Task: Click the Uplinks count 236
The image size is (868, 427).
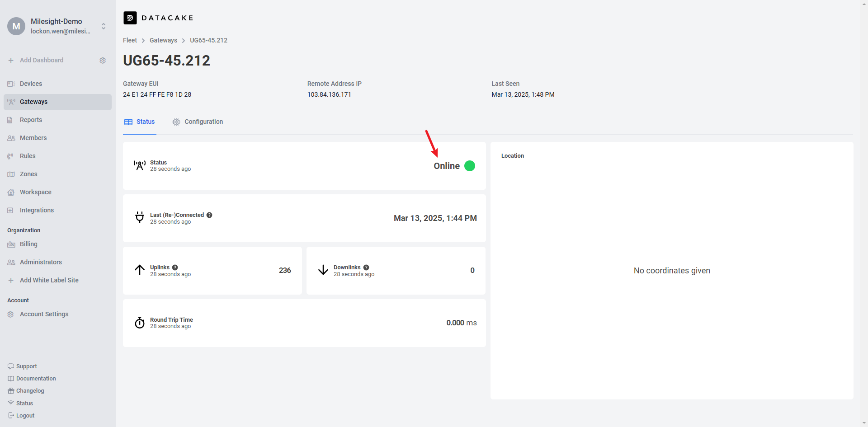Action: coord(285,271)
